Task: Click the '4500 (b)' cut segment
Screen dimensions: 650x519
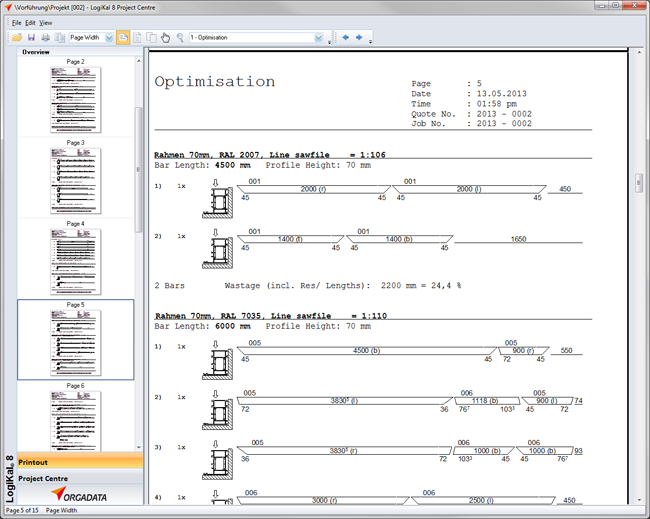Action: coord(366,351)
